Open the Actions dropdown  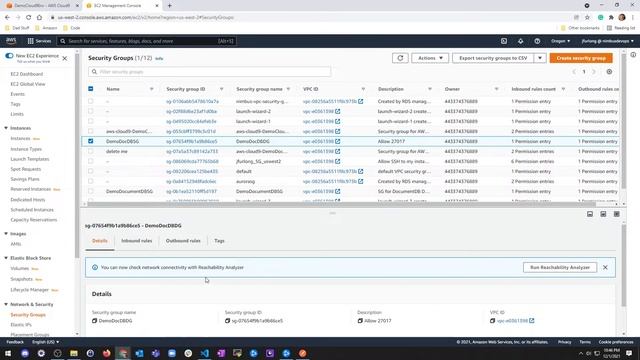click(430, 58)
